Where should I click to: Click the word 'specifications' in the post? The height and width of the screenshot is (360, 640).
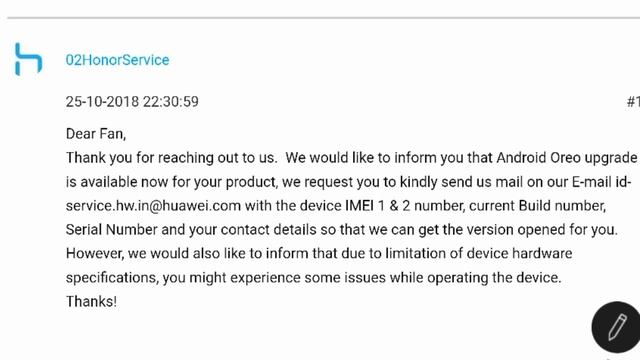click(111, 278)
